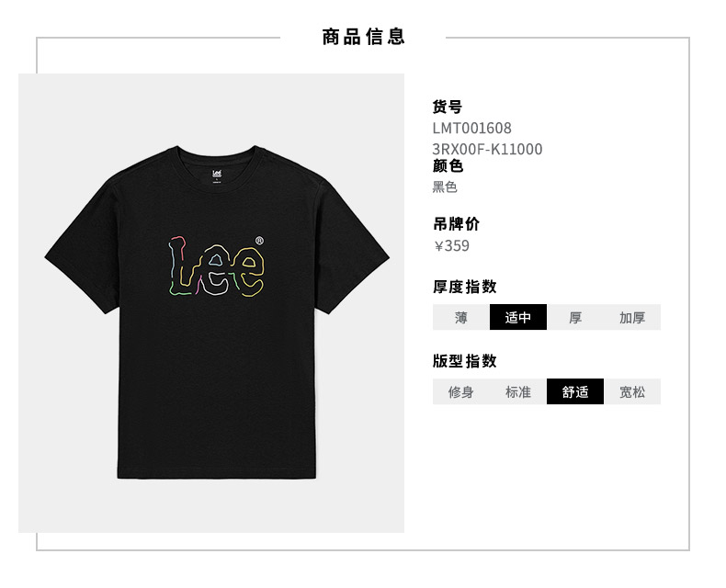The image size is (726, 588).
Task: Click the 版型指数 label
Action: tap(464, 361)
